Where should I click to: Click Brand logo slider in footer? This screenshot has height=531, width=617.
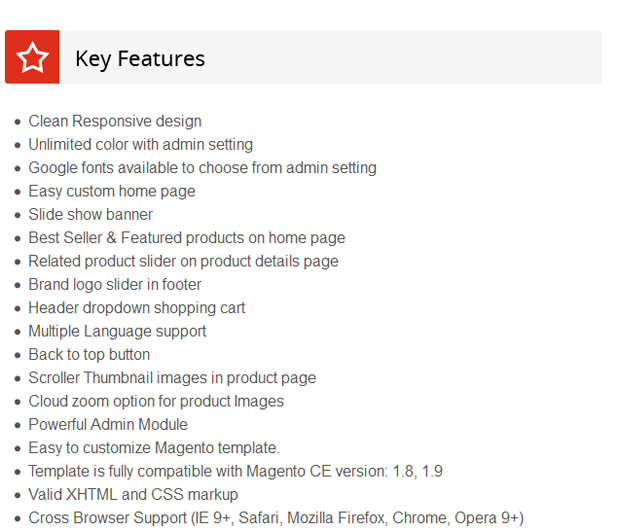click(115, 284)
